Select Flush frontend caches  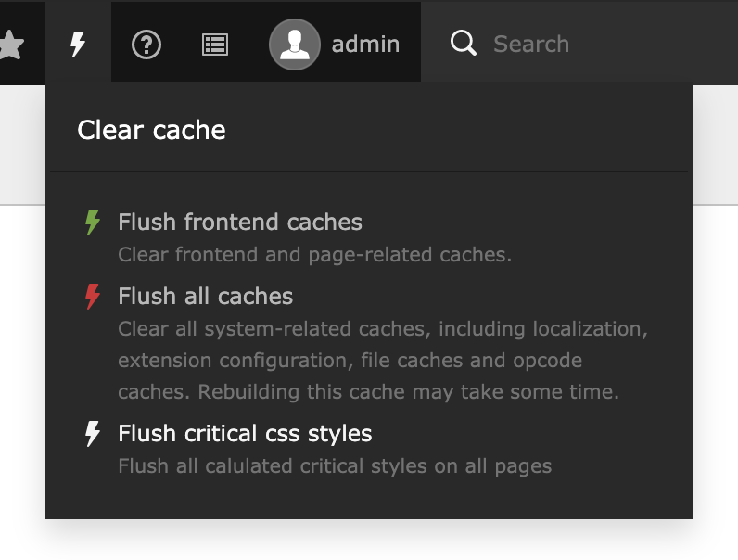pyautogui.click(x=240, y=223)
